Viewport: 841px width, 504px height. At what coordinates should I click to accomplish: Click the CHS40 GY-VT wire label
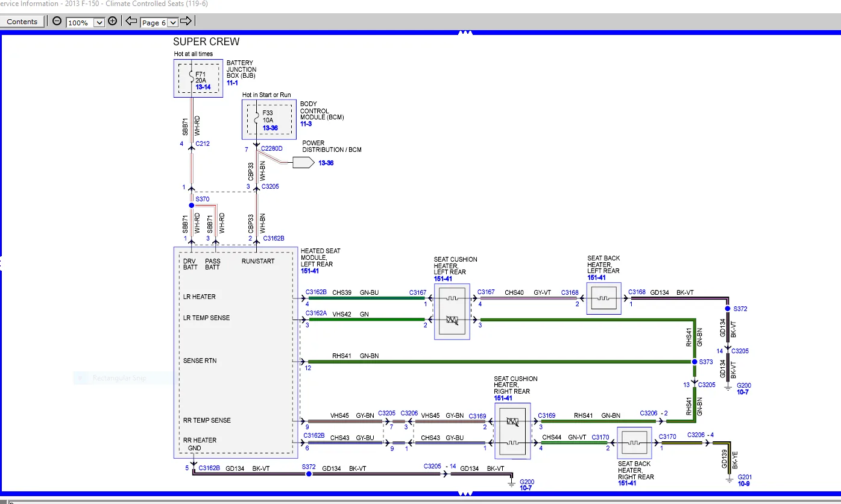(x=528, y=292)
